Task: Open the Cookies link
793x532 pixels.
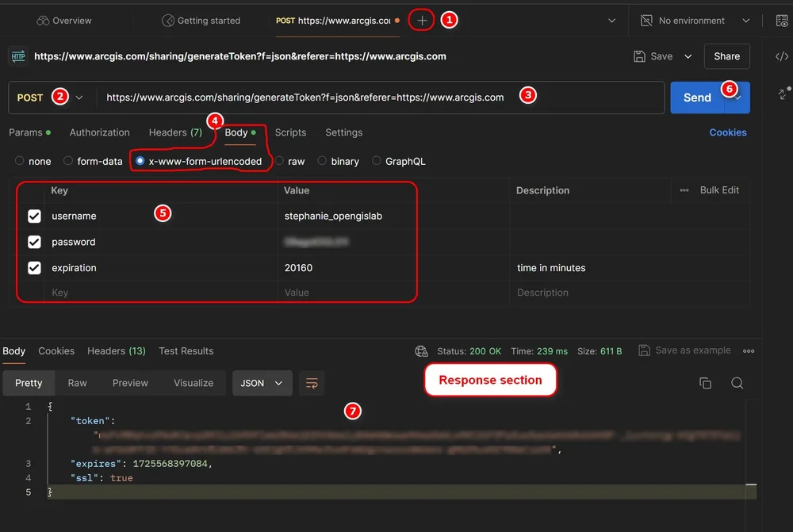Action: tap(728, 132)
